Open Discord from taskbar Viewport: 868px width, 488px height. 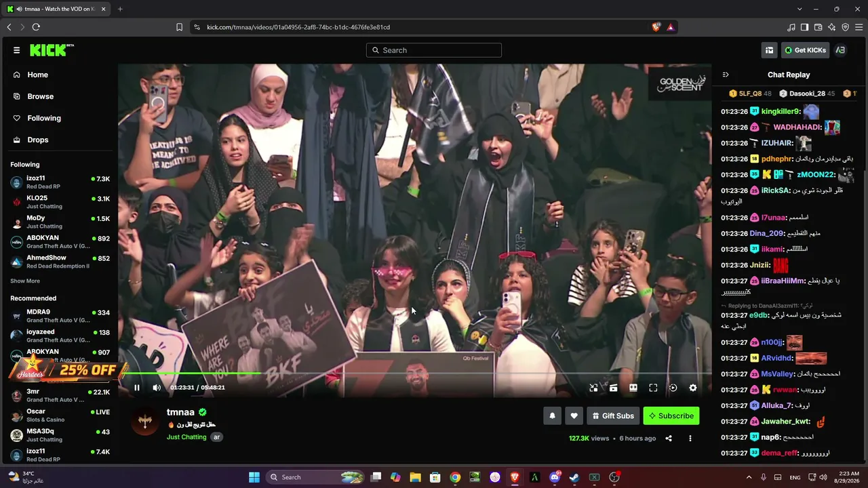555,477
